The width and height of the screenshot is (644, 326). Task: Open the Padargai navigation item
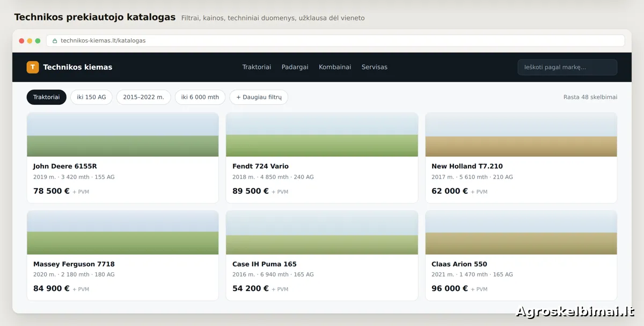pos(295,67)
